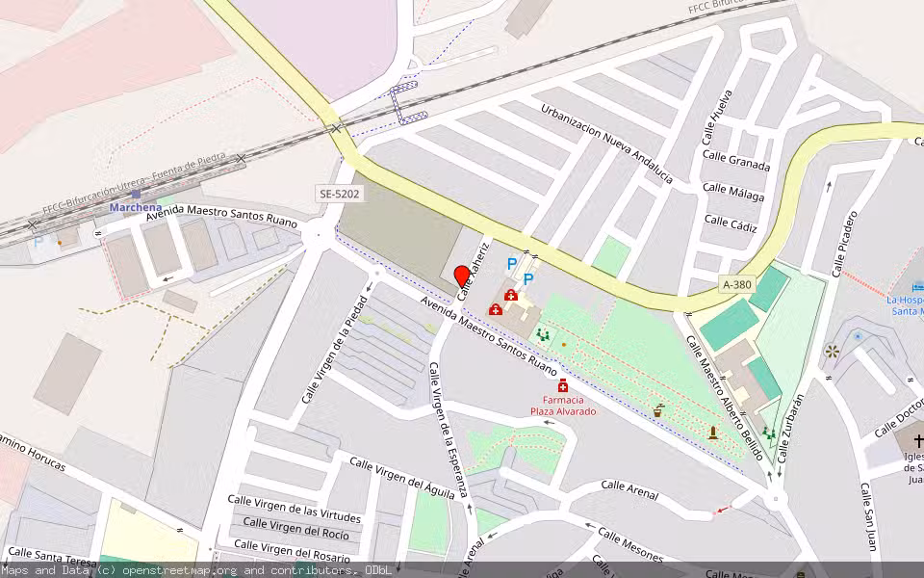Click the monument icon in the park area
924x578 pixels.
[712, 432]
